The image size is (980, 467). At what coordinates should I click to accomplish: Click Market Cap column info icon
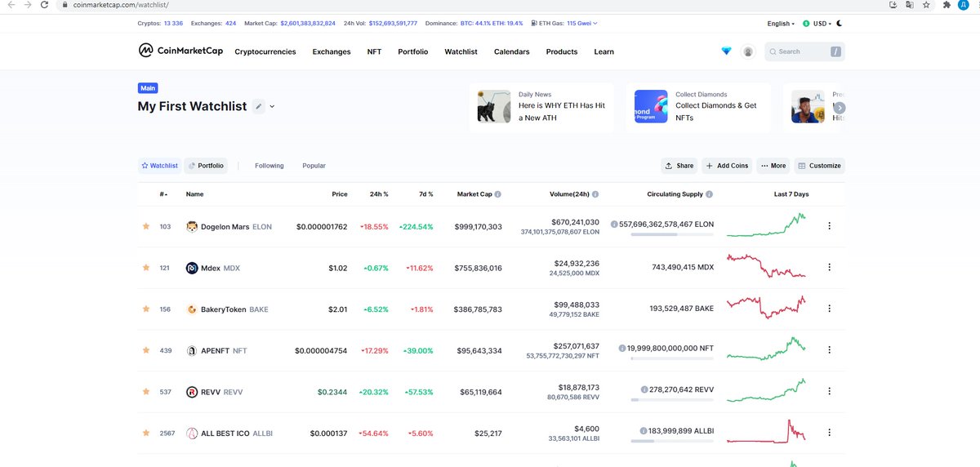498,194
